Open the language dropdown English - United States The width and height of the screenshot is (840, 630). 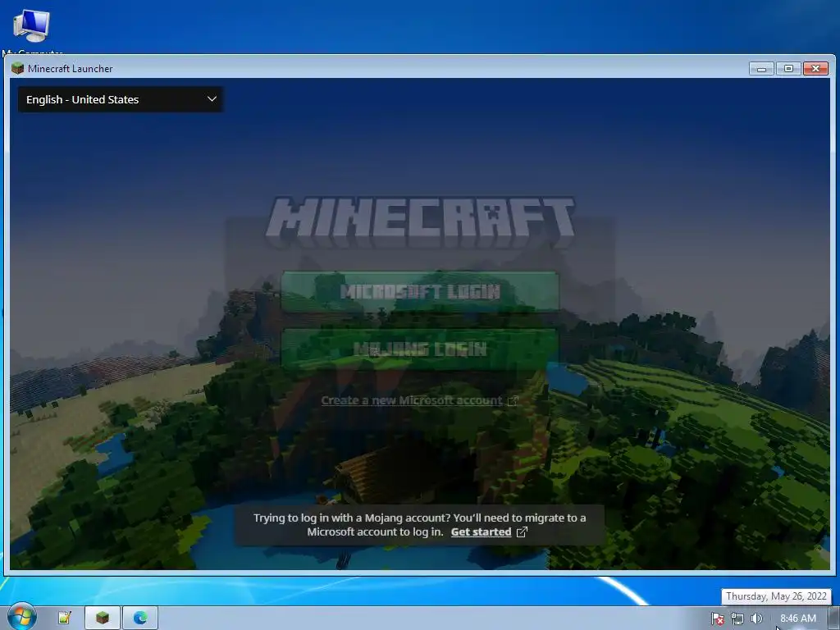121,99
